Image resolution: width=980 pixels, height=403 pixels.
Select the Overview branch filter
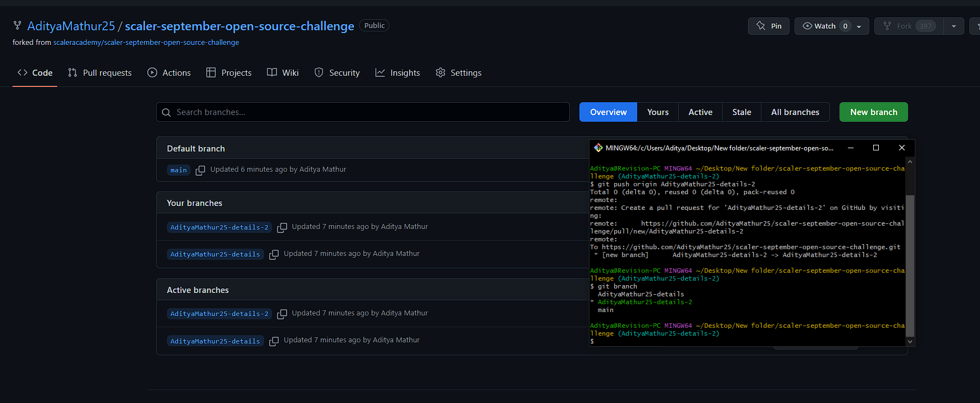[x=608, y=112]
